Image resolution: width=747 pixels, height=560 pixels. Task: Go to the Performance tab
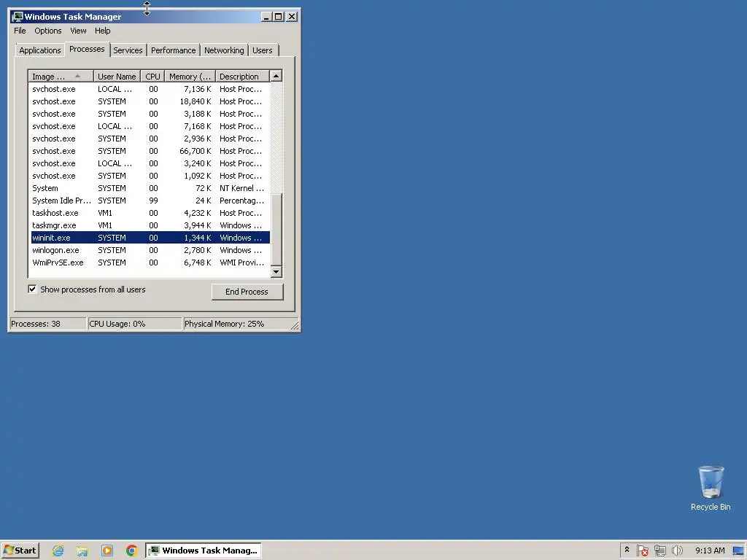point(174,50)
